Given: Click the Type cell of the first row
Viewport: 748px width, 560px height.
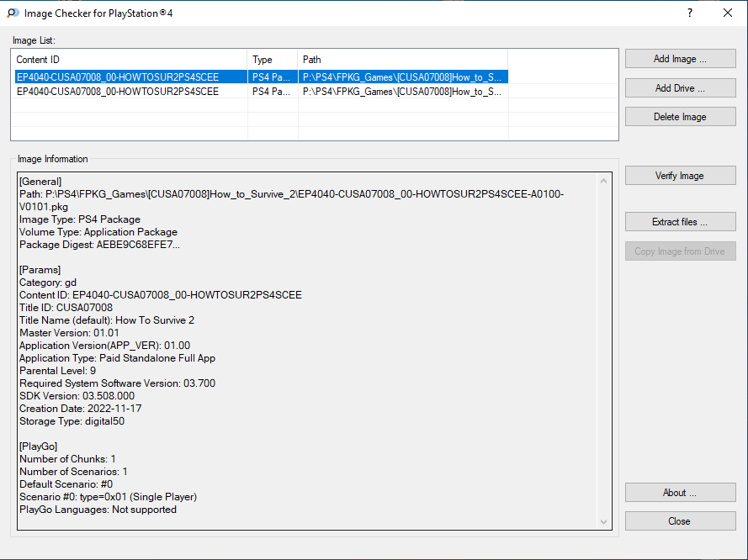Looking at the screenshot, I should 273,77.
